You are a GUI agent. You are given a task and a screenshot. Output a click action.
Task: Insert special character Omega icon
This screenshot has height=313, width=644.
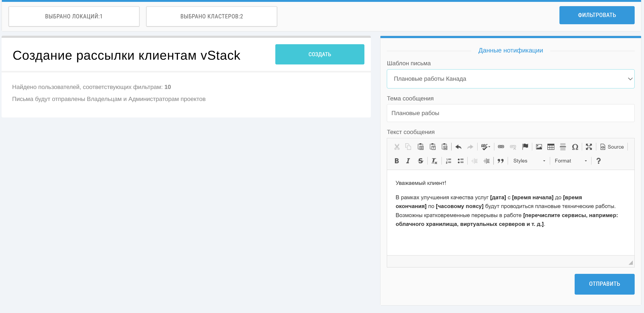tap(575, 147)
